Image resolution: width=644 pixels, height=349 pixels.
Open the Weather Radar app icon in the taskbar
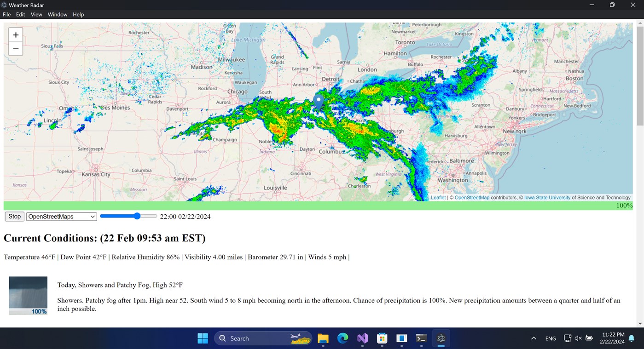(441, 338)
